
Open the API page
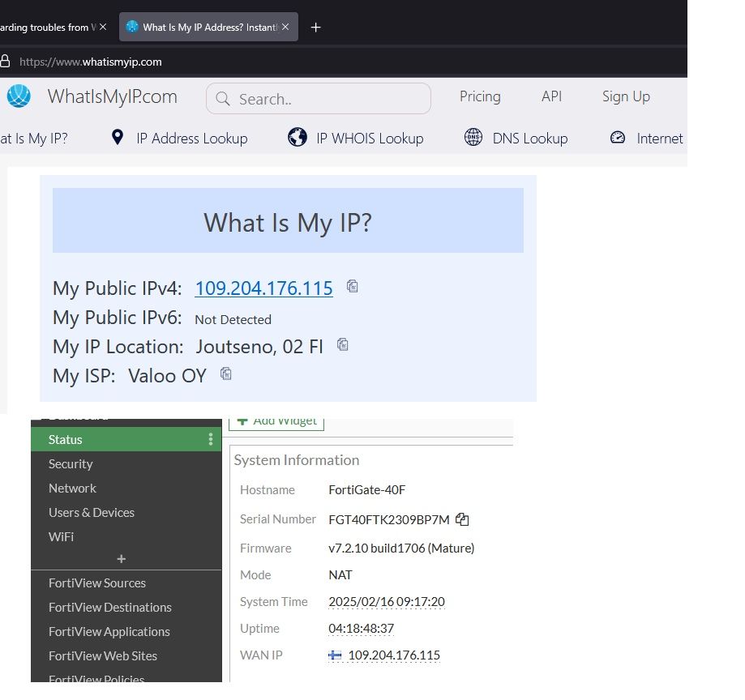[x=551, y=96]
